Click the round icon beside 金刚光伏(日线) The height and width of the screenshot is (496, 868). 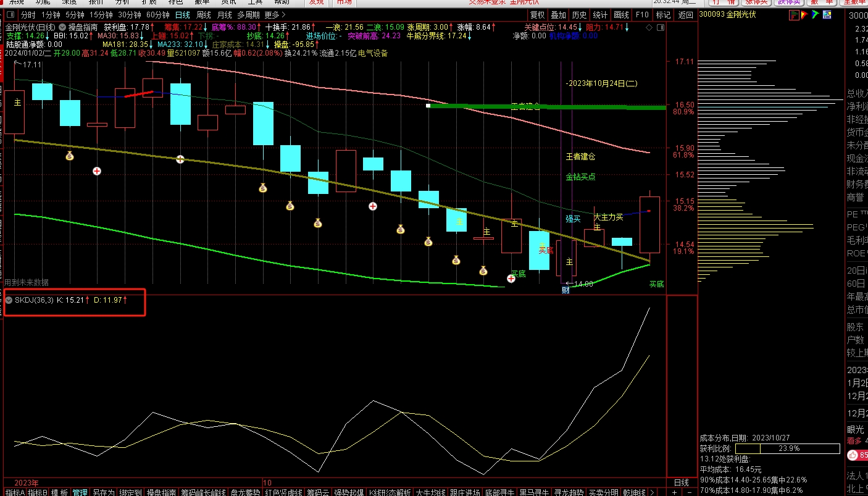pos(62,27)
